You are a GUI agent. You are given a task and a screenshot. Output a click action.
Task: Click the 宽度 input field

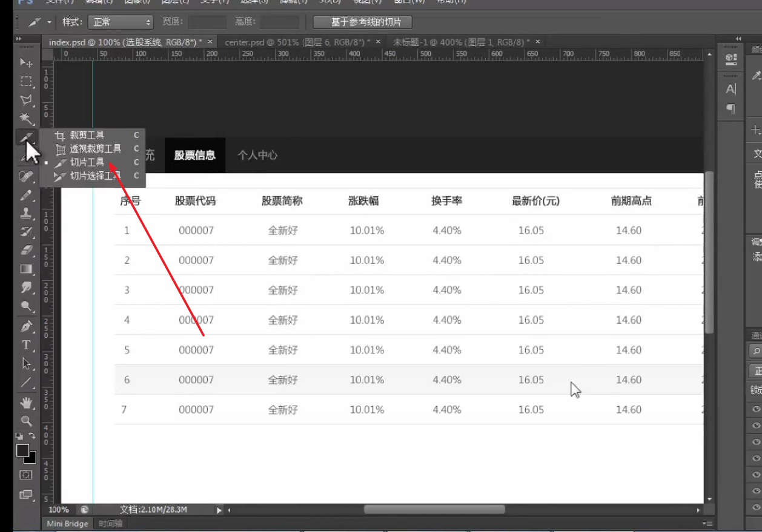[207, 22]
